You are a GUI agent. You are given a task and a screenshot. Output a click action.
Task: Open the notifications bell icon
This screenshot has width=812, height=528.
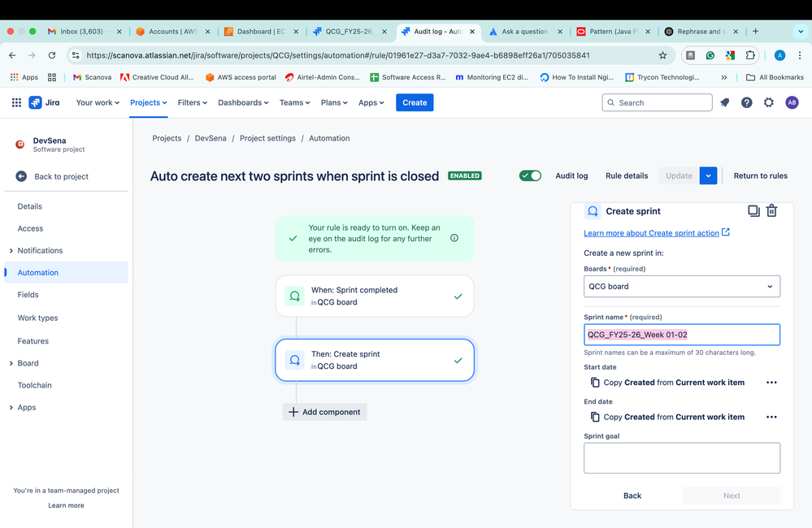[x=724, y=102]
